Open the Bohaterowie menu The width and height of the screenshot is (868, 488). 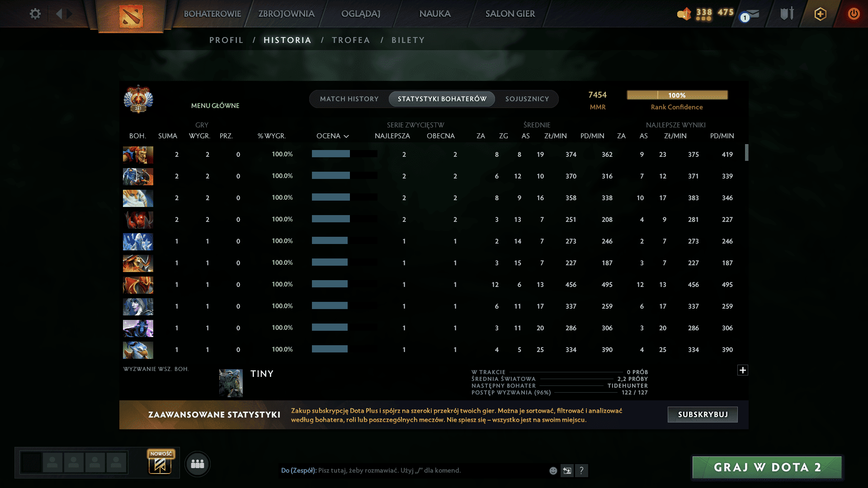tap(212, 14)
